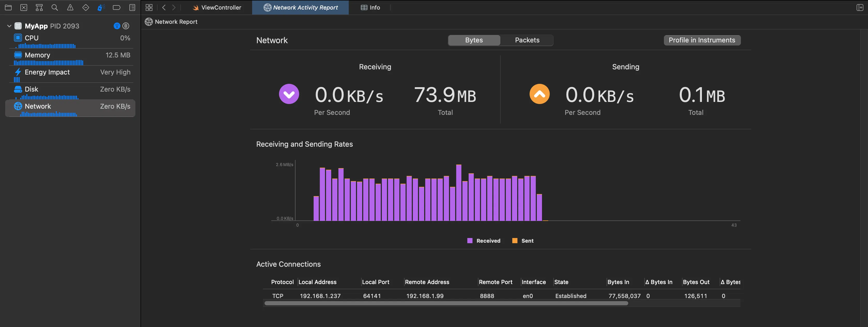The height and width of the screenshot is (327, 868).
Task: Open the Report navigator list icon
Action: point(132,8)
